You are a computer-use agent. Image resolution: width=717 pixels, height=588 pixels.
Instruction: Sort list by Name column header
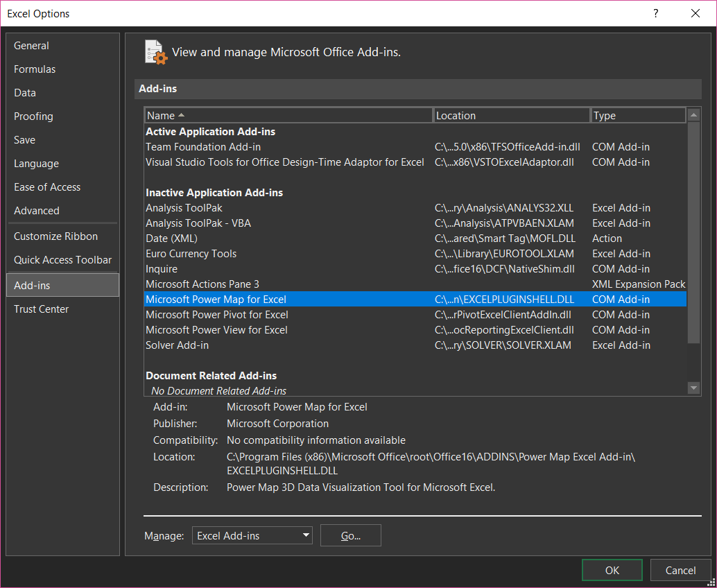(288, 116)
